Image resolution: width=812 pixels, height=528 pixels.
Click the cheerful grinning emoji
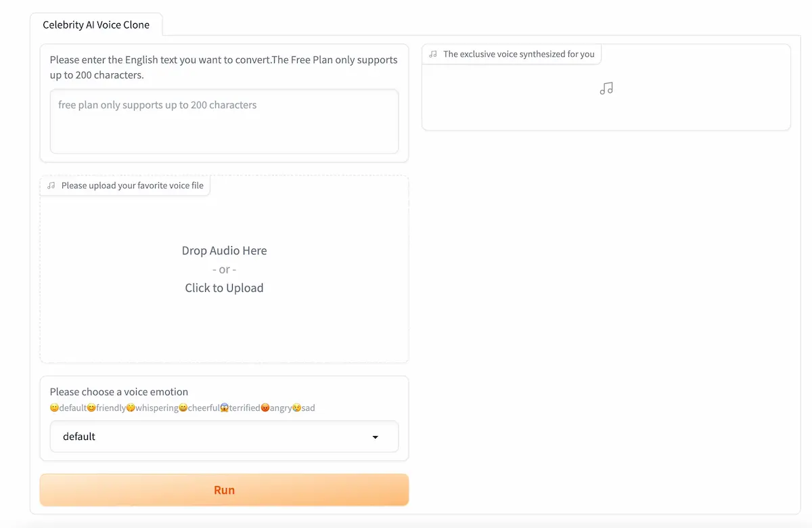pos(183,408)
